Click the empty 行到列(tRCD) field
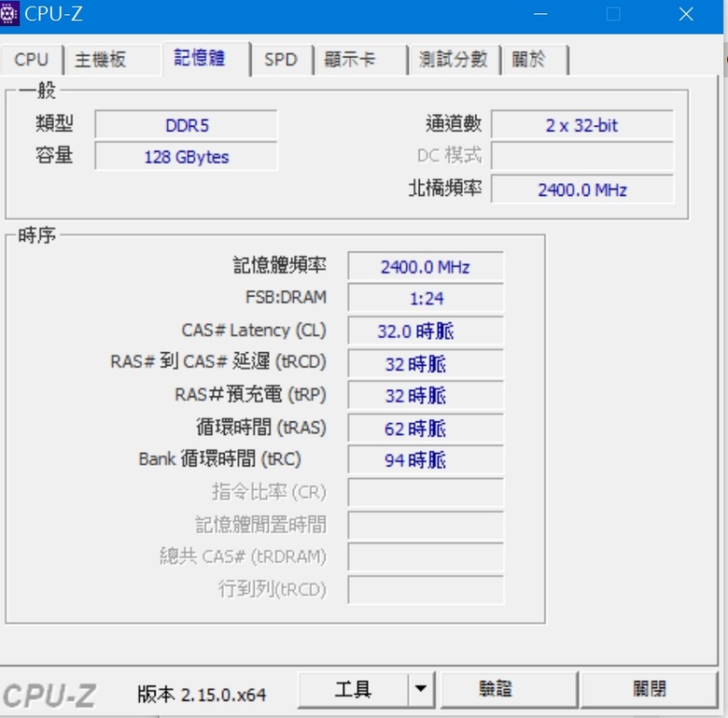This screenshot has width=728, height=718. coord(426,590)
